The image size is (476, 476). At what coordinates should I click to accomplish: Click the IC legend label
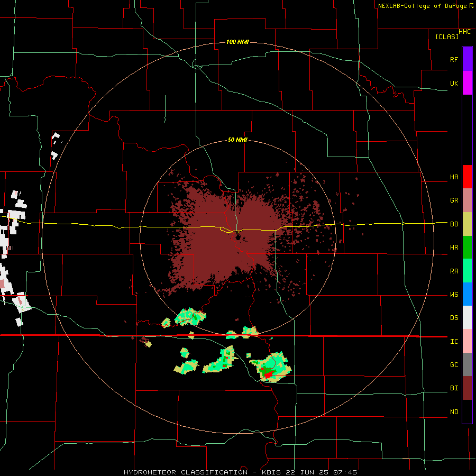pos(454,342)
